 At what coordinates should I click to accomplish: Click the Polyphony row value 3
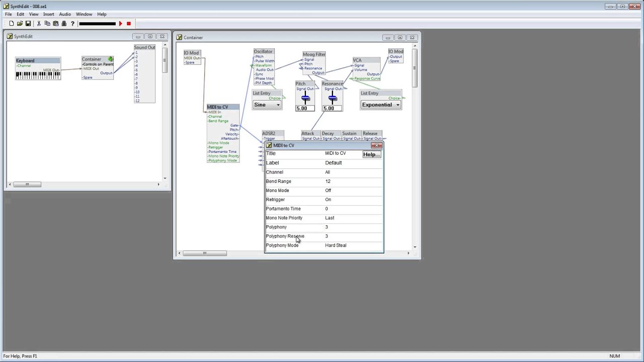point(327,227)
